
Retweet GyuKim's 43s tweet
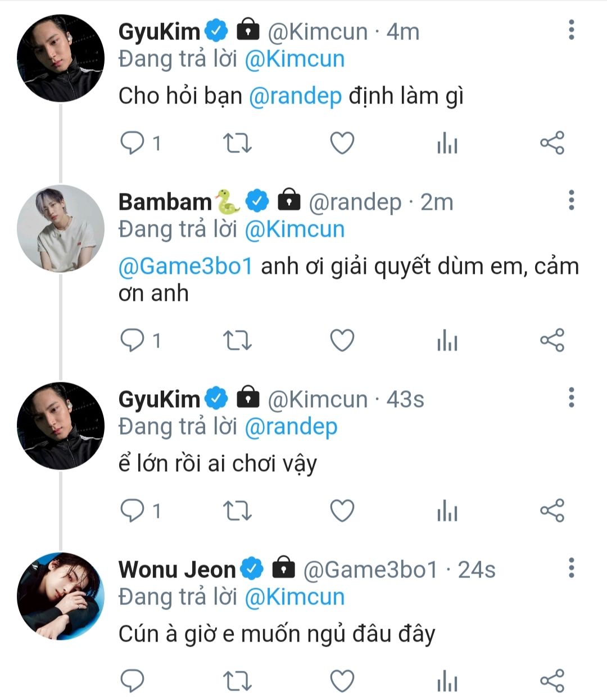(237, 511)
